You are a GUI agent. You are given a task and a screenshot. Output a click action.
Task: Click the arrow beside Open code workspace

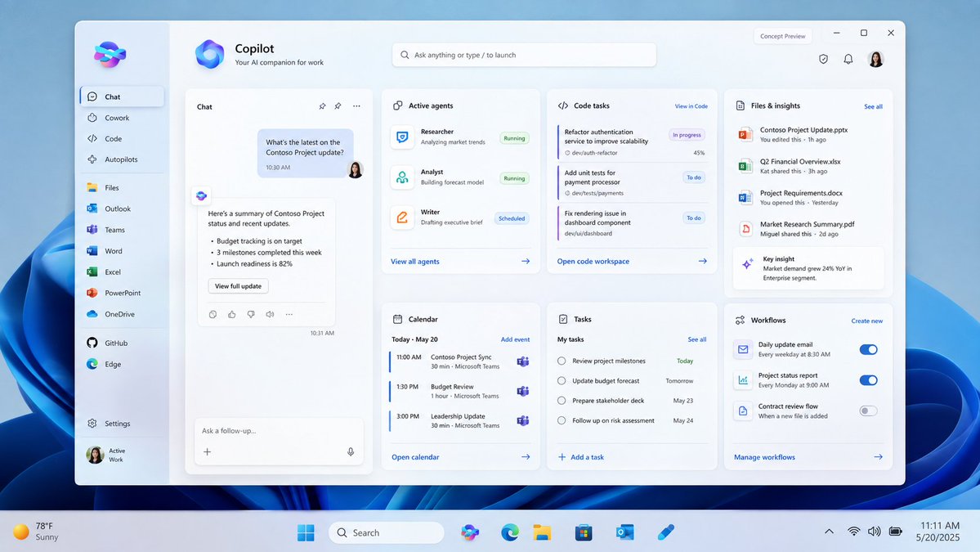point(702,262)
